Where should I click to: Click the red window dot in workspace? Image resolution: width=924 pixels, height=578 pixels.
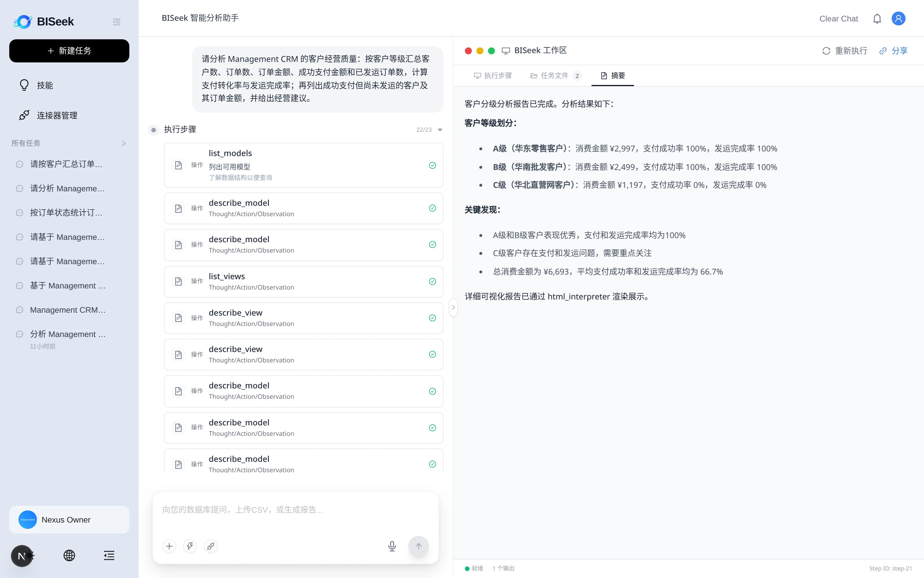tap(468, 51)
